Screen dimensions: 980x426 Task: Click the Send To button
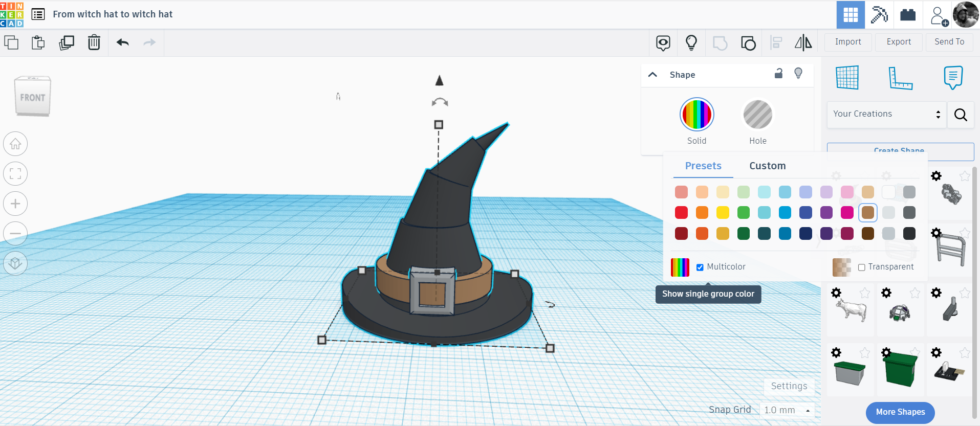pyautogui.click(x=949, y=42)
